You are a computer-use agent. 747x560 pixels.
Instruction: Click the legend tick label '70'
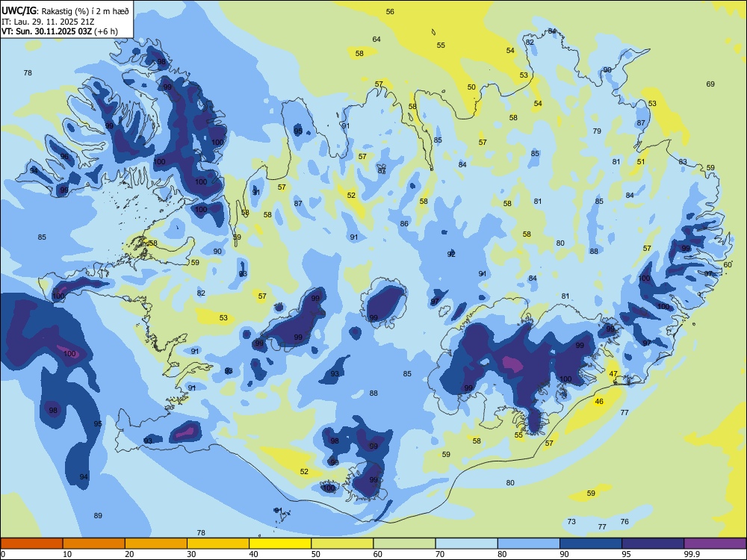tap(440, 554)
